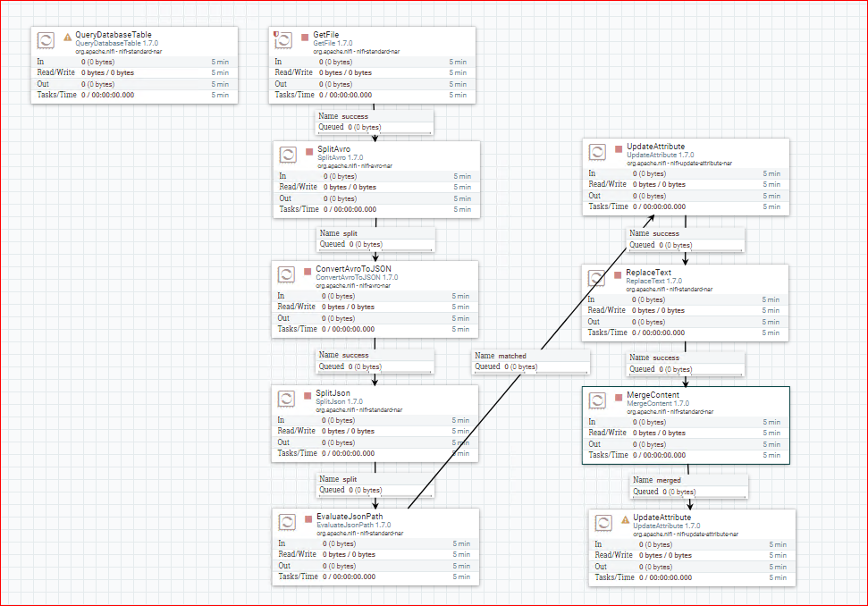Click the QueryDatabaseTable processor icon
Image resolution: width=868 pixels, height=606 pixels.
tap(46, 40)
